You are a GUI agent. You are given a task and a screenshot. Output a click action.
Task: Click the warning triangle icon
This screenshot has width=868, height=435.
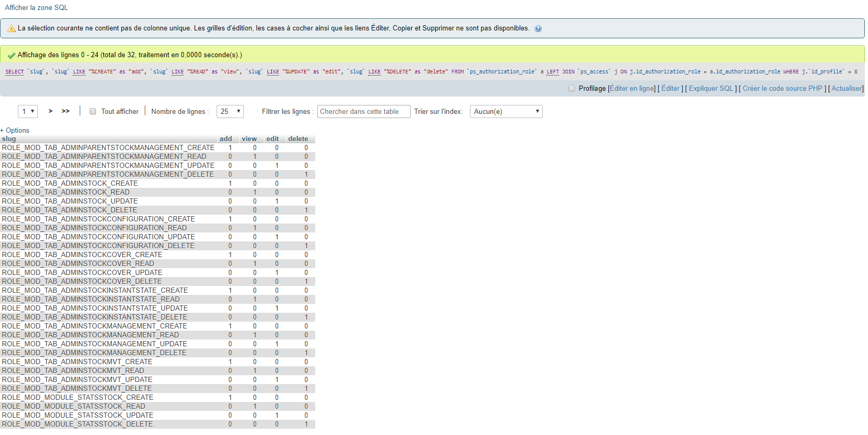click(x=12, y=28)
